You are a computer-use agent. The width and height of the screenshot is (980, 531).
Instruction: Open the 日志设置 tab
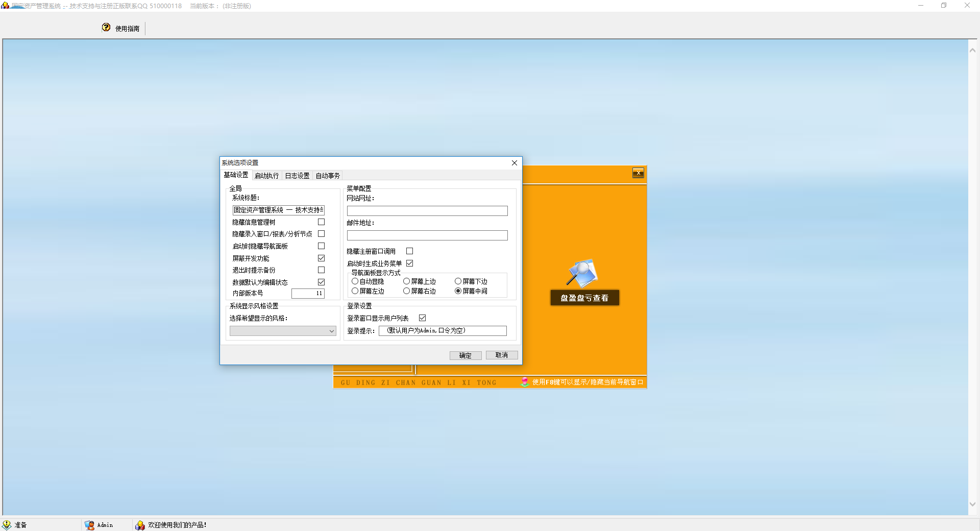coord(297,176)
